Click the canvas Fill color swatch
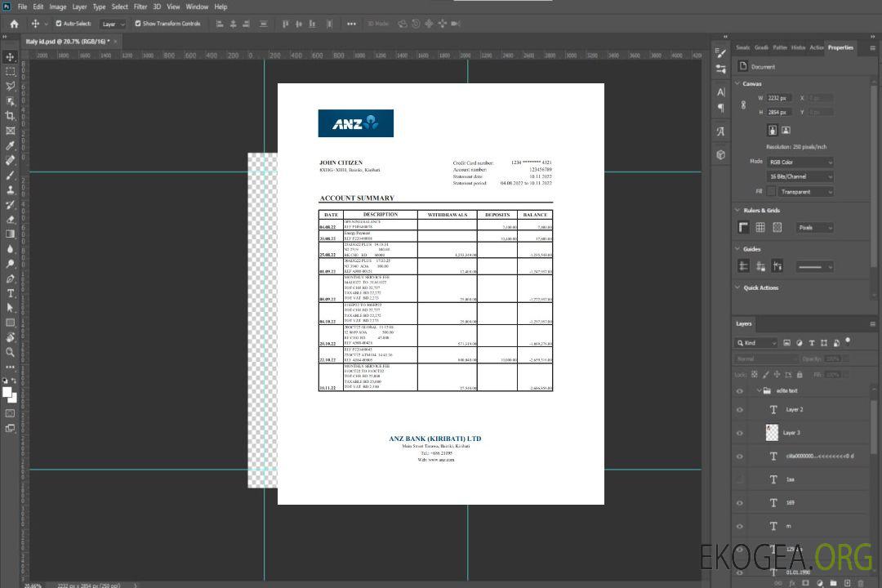Screen dimensions: 882x588 tap(771, 192)
